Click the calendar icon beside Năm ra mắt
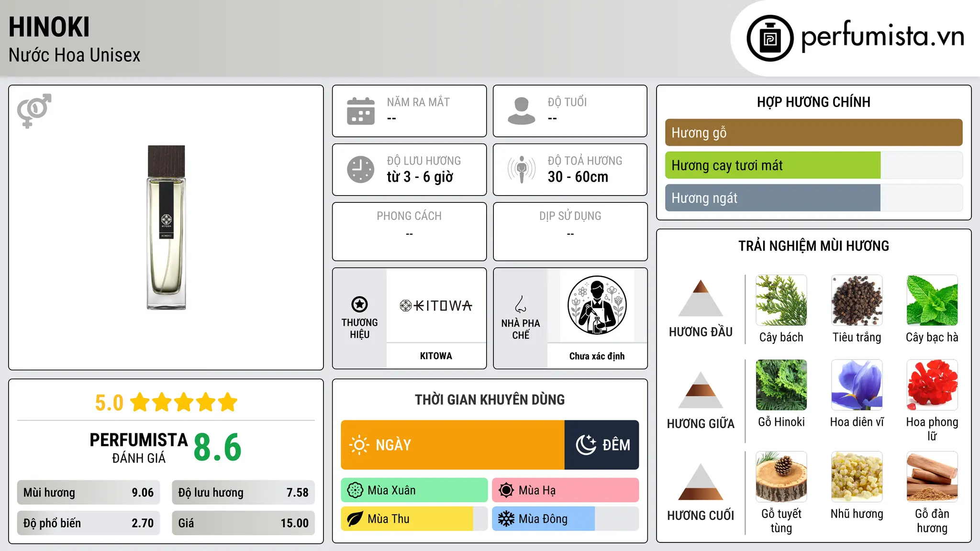This screenshot has height=551, width=980. pos(361,111)
